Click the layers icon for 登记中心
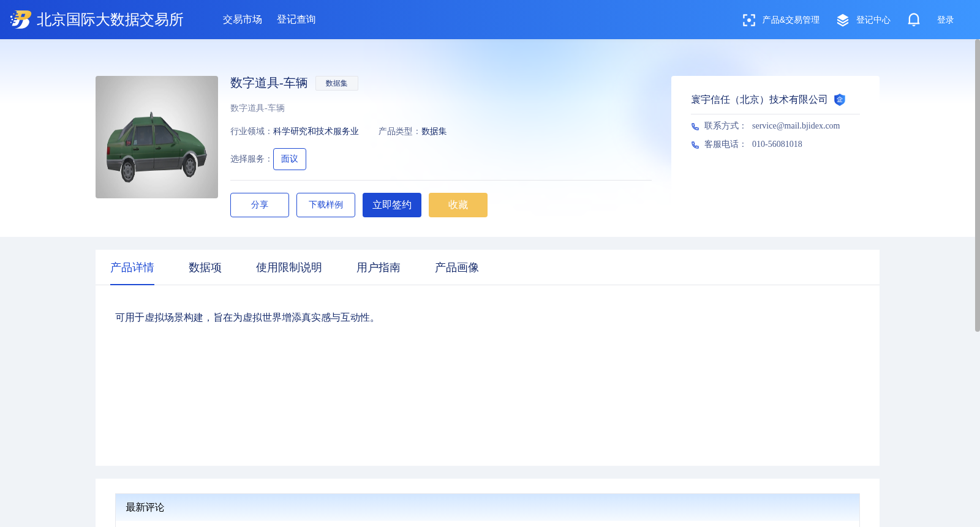The width and height of the screenshot is (980, 527). click(x=843, y=20)
